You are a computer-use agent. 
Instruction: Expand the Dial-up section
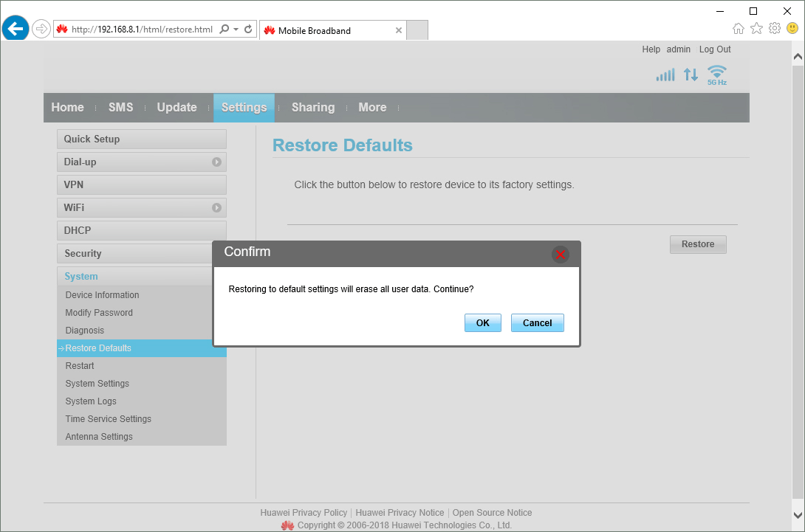click(x=216, y=162)
